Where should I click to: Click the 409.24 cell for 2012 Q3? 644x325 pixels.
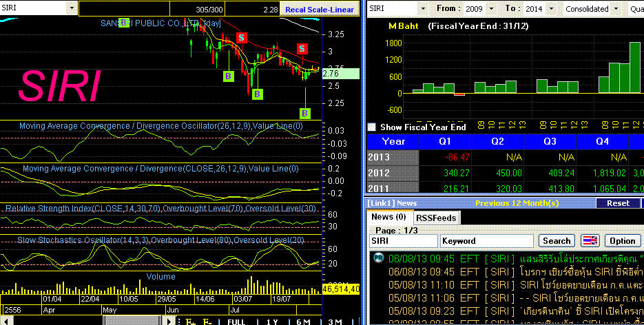pos(550,173)
